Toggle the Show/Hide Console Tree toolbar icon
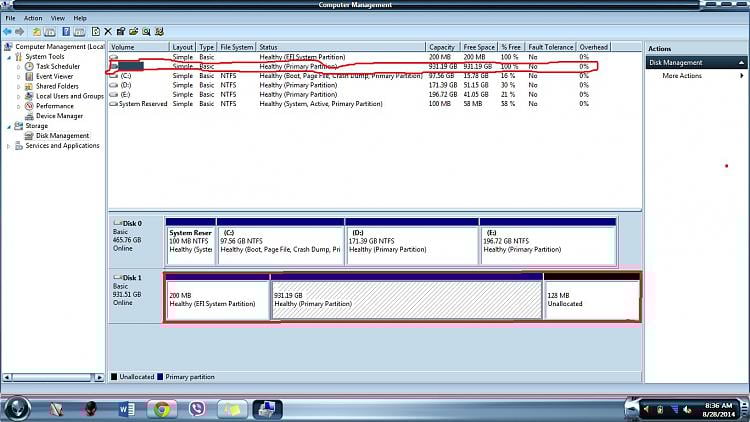This screenshot has width=750, height=422. click(x=50, y=32)
